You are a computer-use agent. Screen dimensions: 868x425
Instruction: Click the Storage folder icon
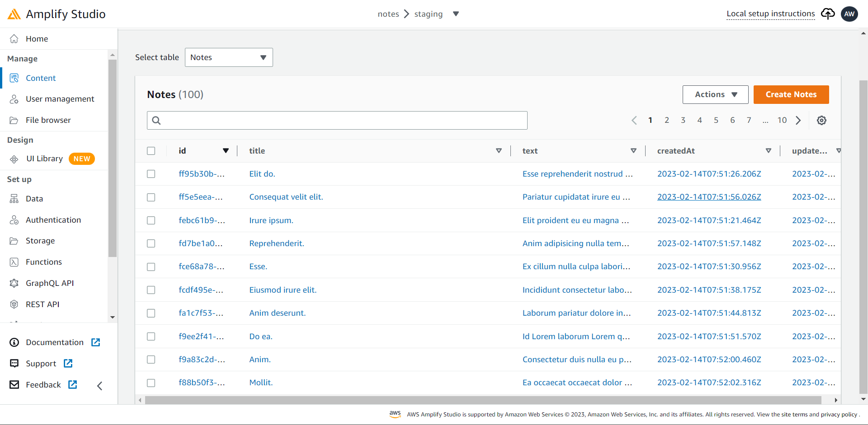[14, 241]
